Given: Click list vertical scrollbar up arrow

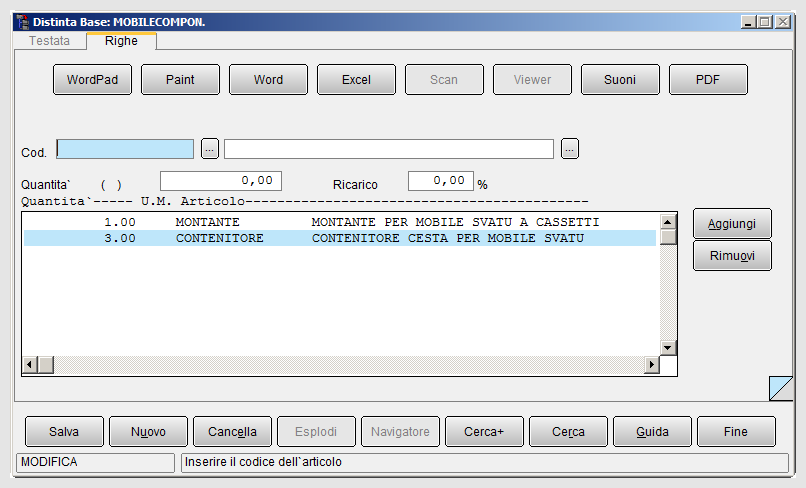Looking at the screenshot, I should [668, 222].
